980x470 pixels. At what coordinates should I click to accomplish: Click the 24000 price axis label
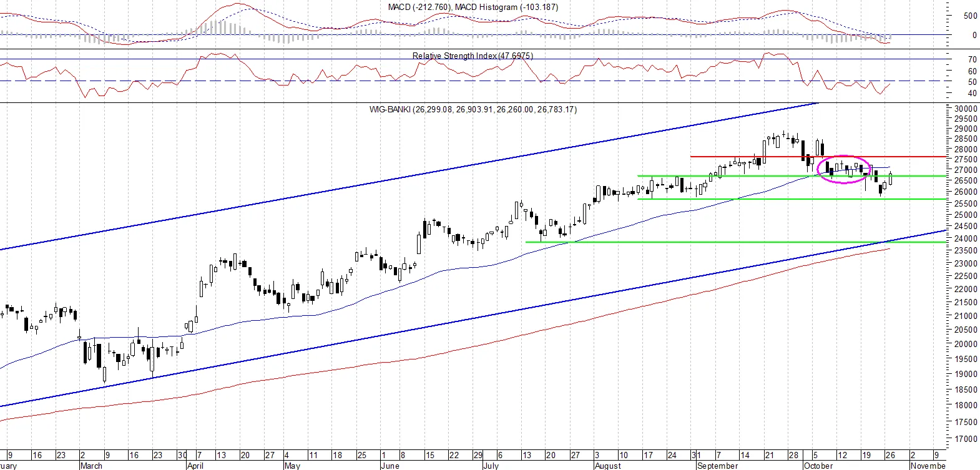tap(966, 238)
